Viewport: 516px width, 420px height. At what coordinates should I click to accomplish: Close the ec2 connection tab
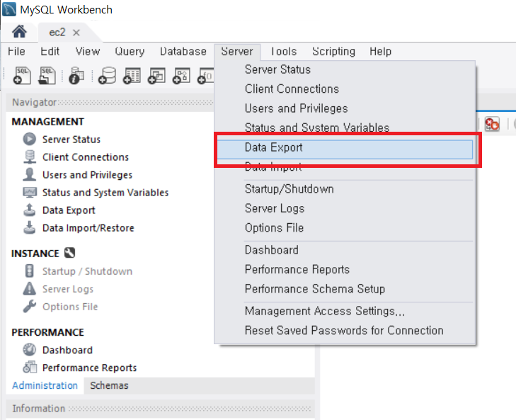(x=76, y=33)
